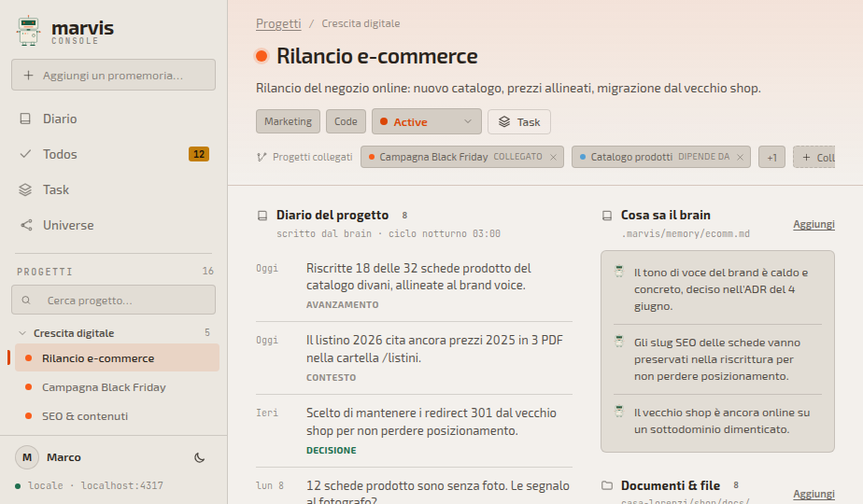Click the memory note about slug SEO
Screen dimensions: 863x504
tap(717, 359)
